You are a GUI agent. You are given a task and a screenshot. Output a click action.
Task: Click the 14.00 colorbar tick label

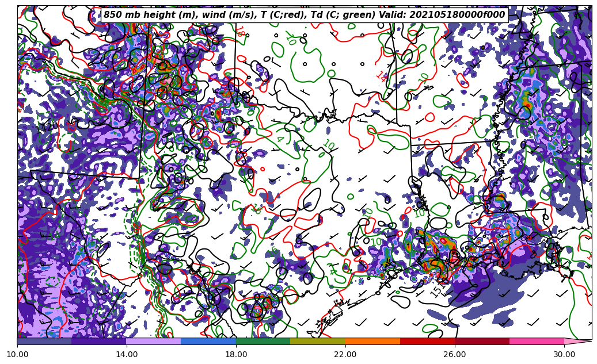click(127, 354)
